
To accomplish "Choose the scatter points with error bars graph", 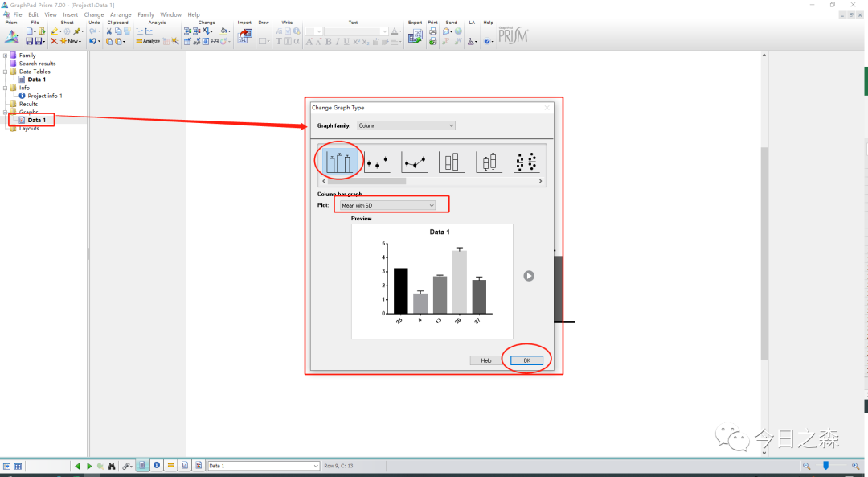I will 377,162.
